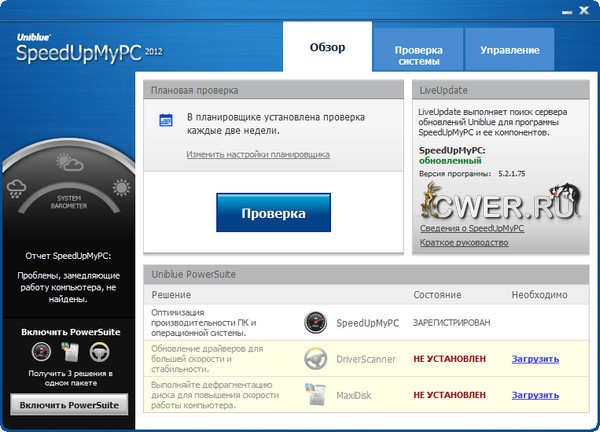Click the disk icon in PowerSuite sidebar
Viewport: 600px width, 432px height.
click(70, 352)
